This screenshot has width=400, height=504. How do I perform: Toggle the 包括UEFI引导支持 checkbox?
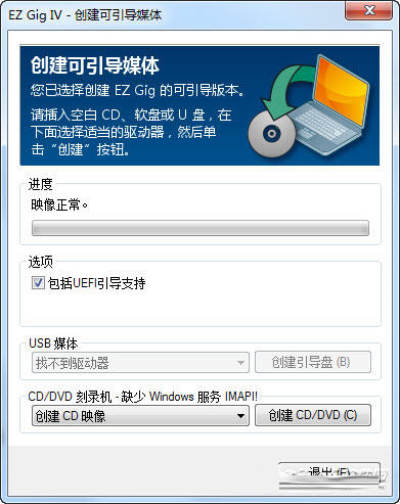[x=38, y=283]
